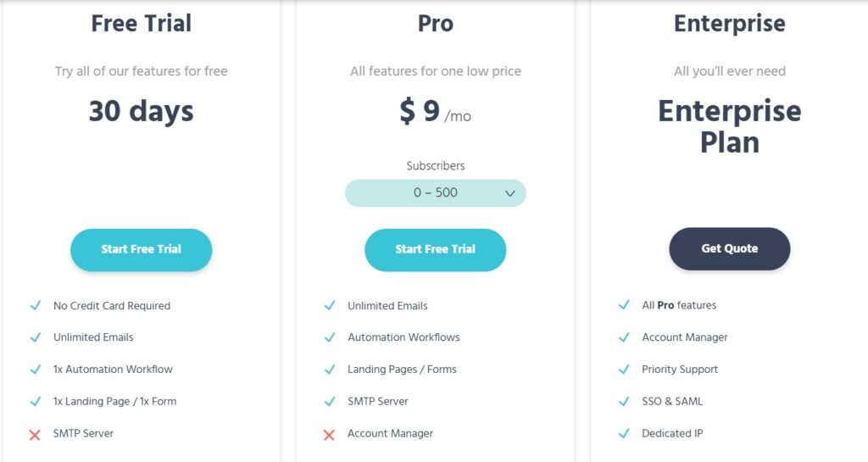Click the checkmark next to Priority Support
This screenshot has height=462, width=868.
624,370
